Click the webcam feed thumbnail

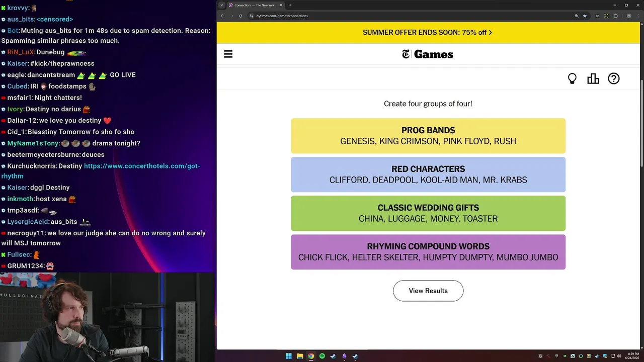107,317
